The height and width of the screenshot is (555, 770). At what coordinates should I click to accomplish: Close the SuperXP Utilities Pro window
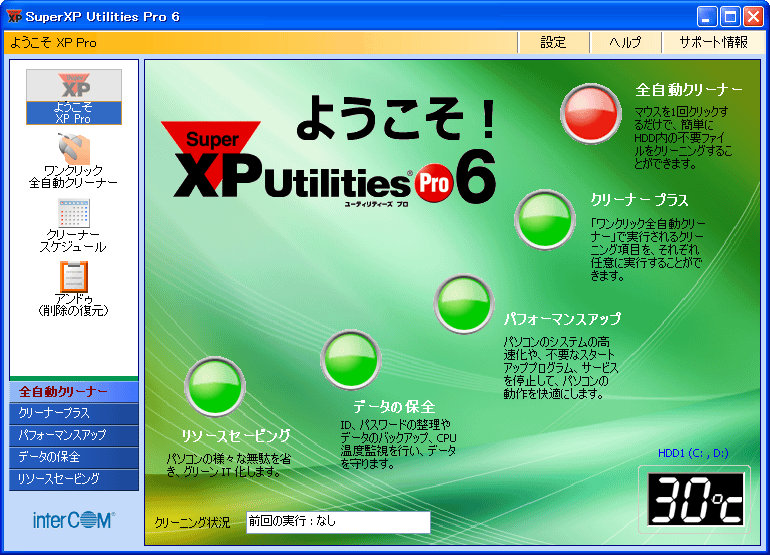tap(753, 17)
